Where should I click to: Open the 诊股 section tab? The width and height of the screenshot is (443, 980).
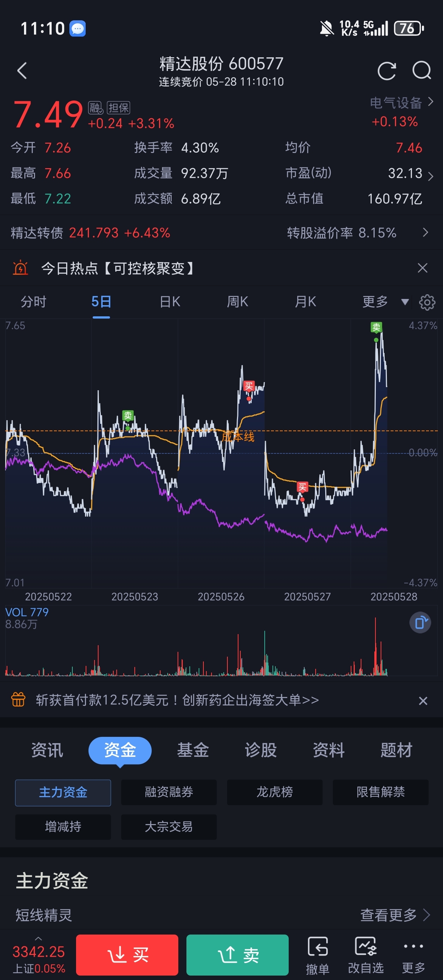[x=261, y=750]
